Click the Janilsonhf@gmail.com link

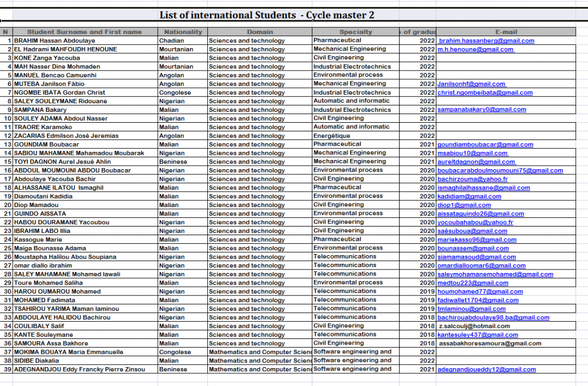click(x=471, y=84)
